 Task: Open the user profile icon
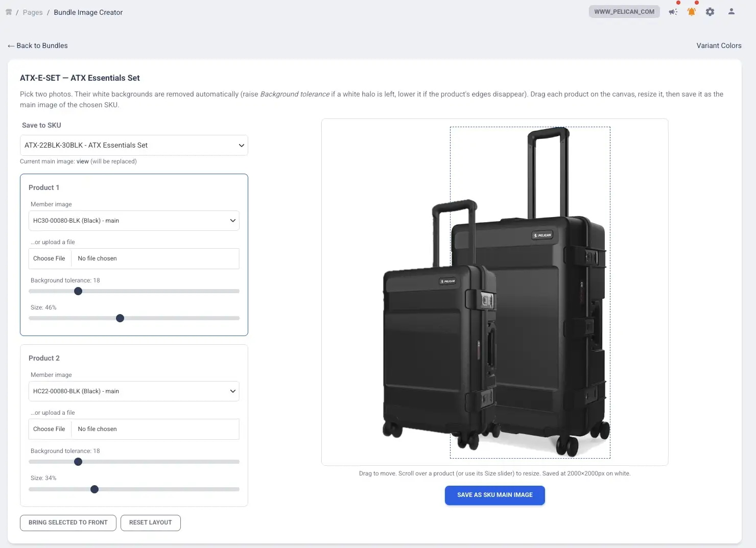pyautogui.click(x=731, y=12)
